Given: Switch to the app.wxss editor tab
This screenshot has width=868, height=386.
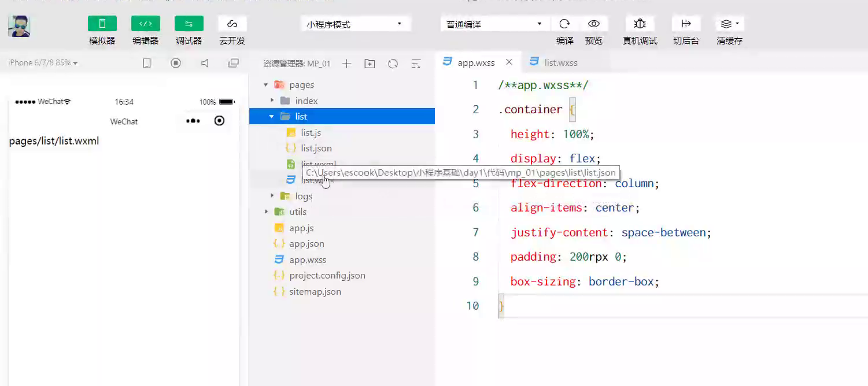Looking at the screenshot, I should 477,62.
